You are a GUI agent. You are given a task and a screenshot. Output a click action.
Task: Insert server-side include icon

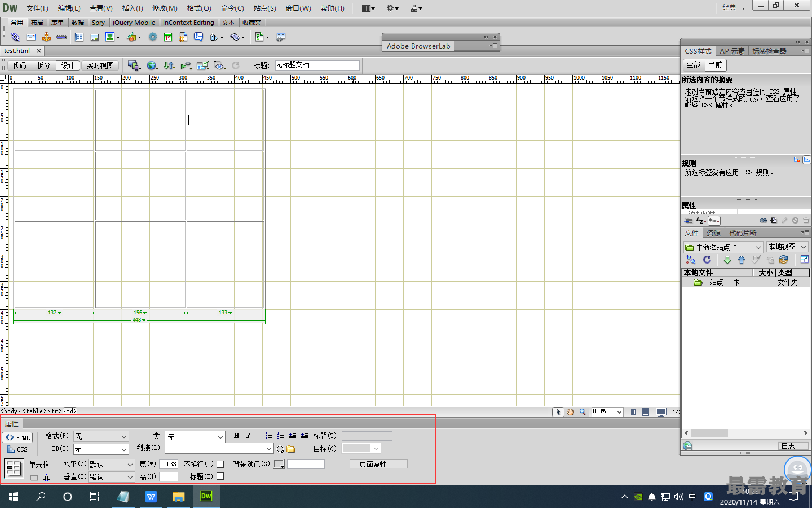tap(183, 37)
